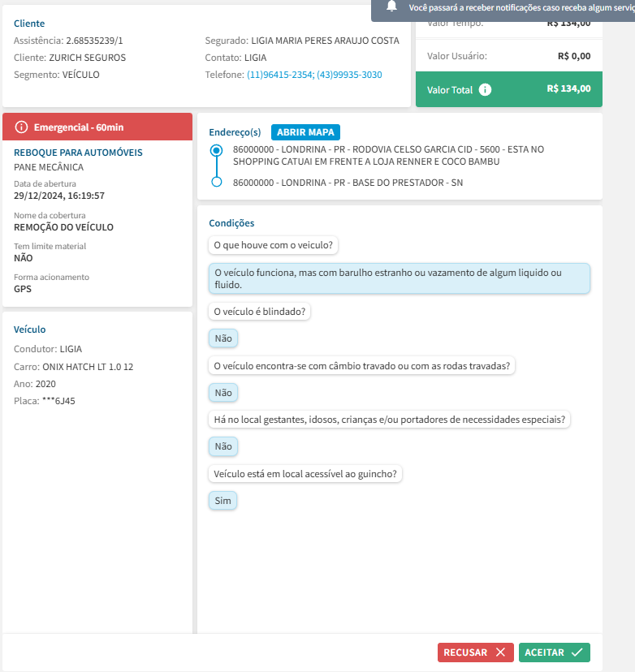Viewport: 635px width, 672px height.
Task: Click 'Não' under the câmbio travado question
Action: (222, 393)
